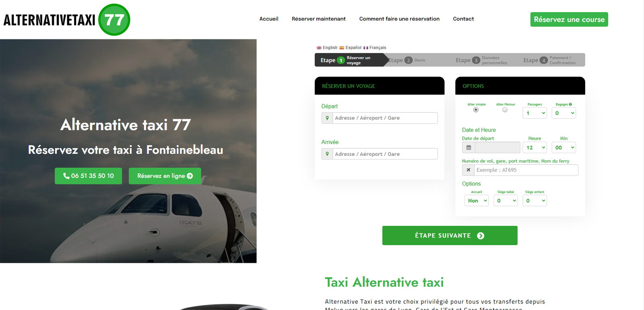The width and height of the screenshot is (644, 310).
Task: Click the ÉTAPE SUIVANTE button
Action: pos(450,236)
